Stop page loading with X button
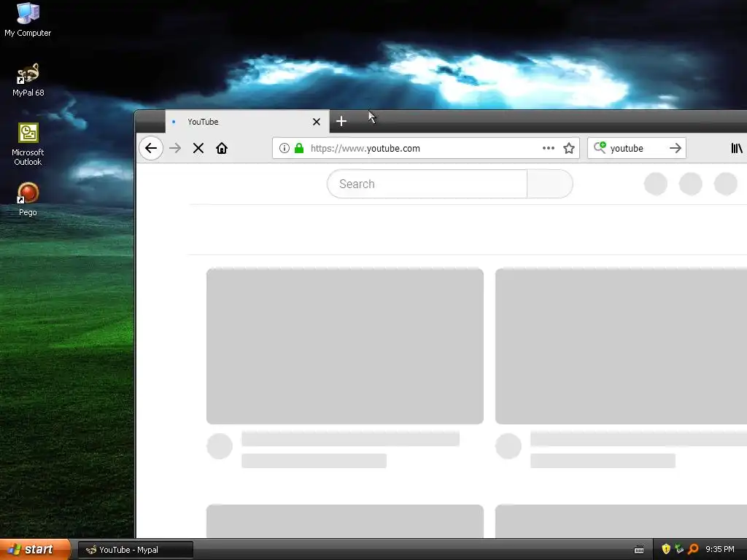This screenshot has width=747, height=560. pos(198,148)
